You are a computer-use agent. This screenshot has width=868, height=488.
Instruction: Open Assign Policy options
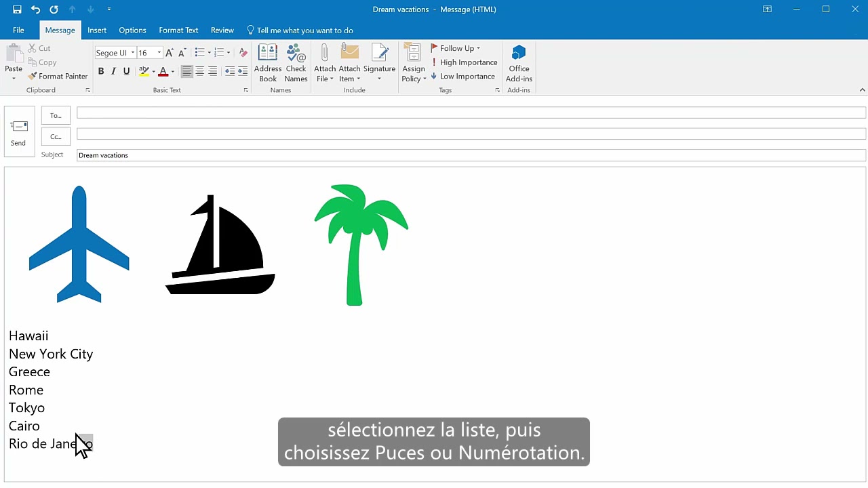pyautogui.click(x=414, y=63)
